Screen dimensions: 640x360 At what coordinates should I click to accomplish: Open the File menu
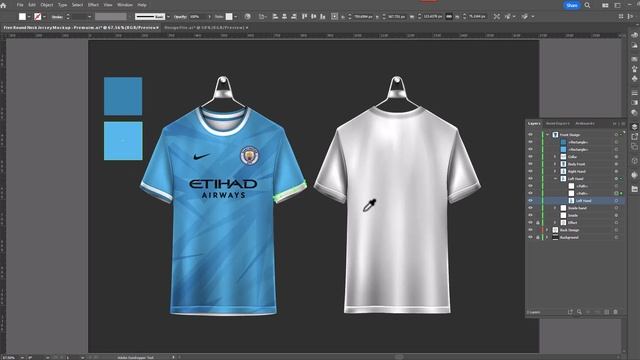pyautogui.click(x=20, y=5)
